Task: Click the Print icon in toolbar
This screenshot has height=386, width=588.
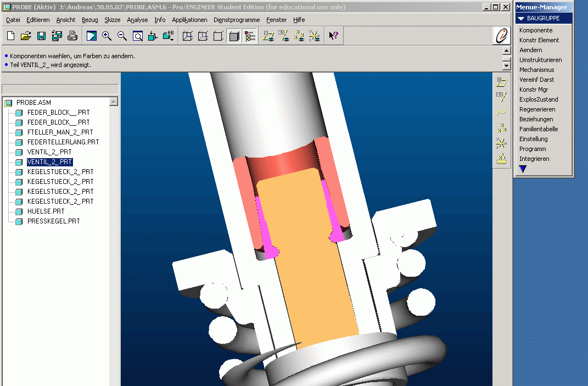Action: (72, 36)
